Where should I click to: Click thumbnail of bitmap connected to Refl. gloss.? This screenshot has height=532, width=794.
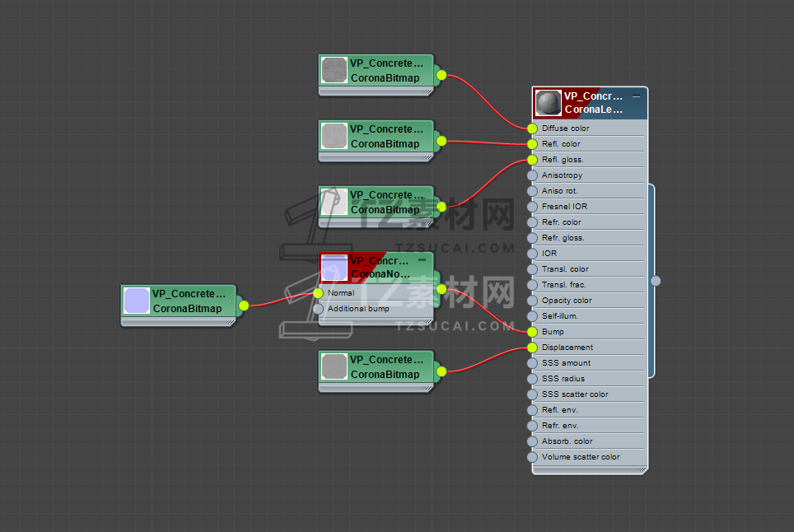(x=334, y=202)
